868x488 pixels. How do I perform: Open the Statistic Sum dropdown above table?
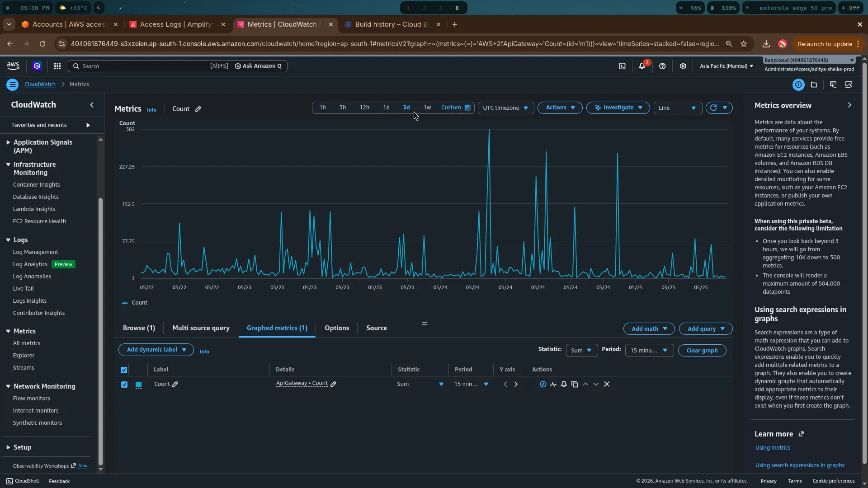581,351
